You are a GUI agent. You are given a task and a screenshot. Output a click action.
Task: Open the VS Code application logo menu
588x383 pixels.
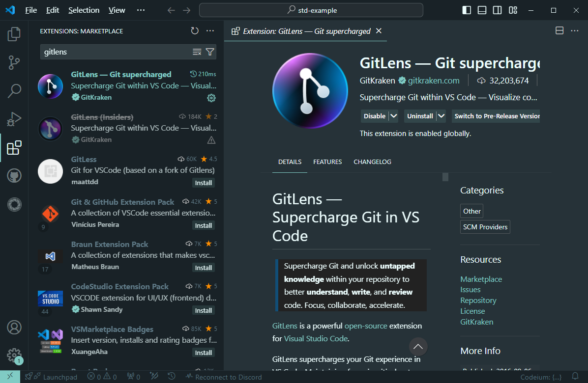point(10,10)
